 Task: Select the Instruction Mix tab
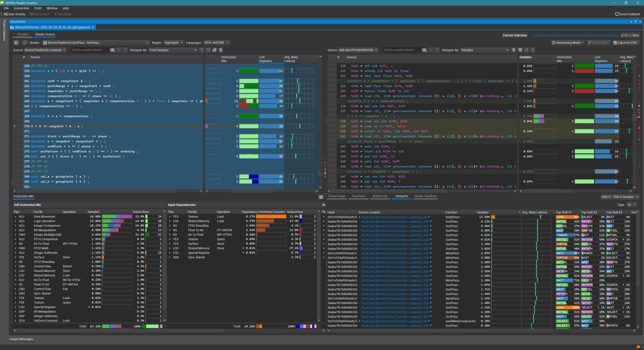(24, 197)
